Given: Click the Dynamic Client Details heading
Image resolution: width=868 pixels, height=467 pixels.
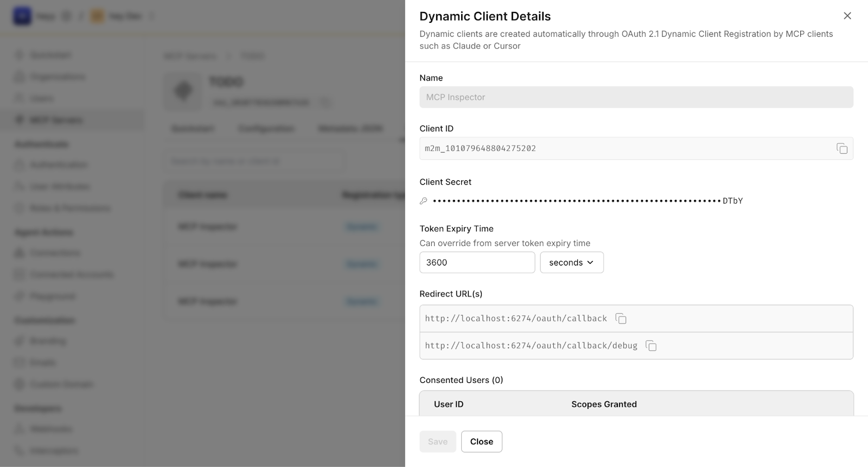Looking at the screenshot, I should coord(485,16).
